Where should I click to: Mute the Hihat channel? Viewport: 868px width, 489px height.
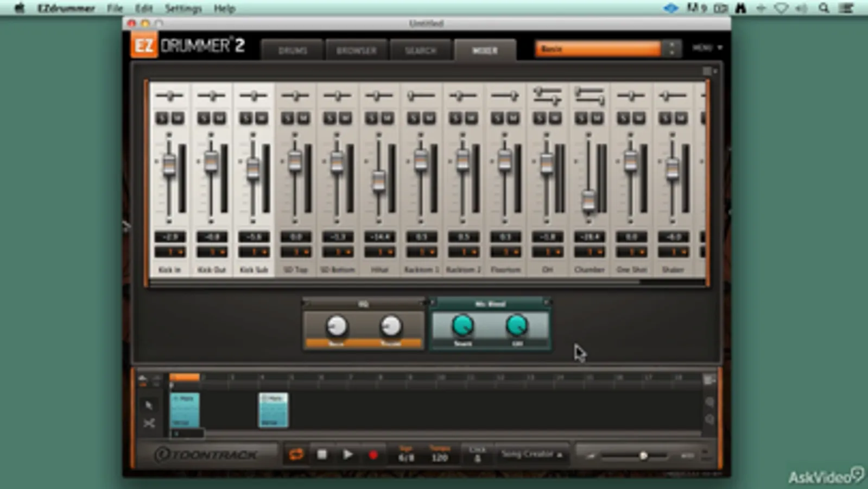(387, 118)
